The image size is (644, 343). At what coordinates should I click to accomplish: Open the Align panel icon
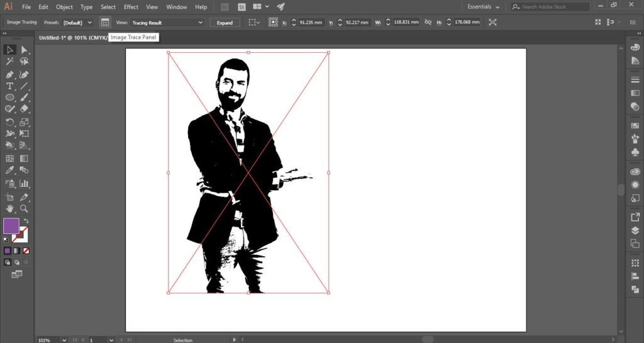[x=635, y=276]
